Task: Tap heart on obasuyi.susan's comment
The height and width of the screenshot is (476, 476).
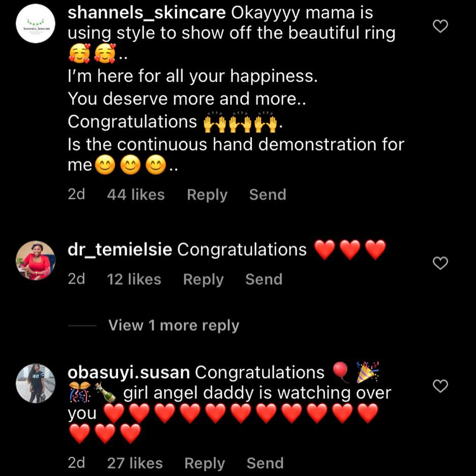Action: pyautogui.click(x=440, y=386)
